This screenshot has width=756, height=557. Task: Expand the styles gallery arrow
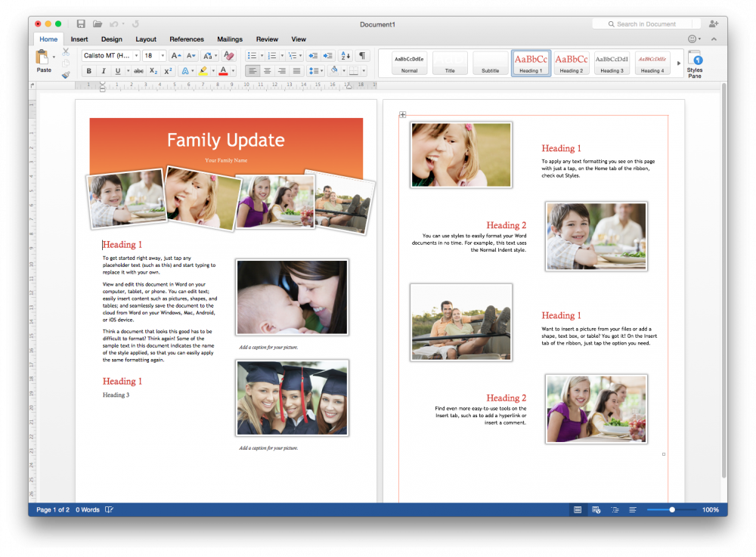click(x=678, y=63)
